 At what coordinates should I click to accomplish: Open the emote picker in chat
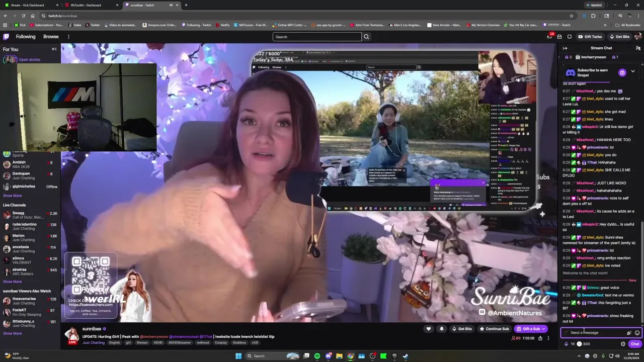coord(637,332)
